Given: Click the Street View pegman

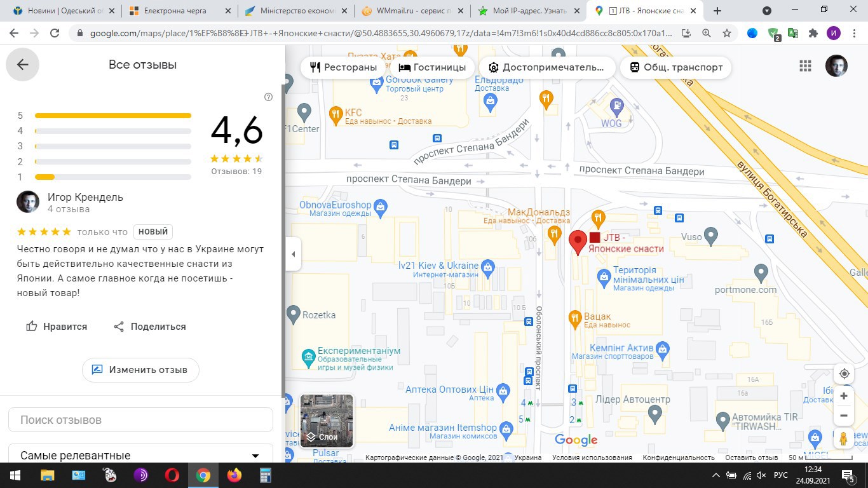Looking at the screenshot, I should (844, 438).
